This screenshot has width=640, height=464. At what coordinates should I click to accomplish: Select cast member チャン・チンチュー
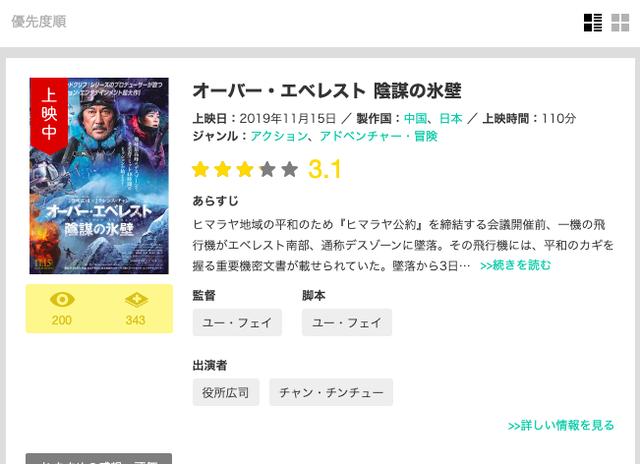(331, 392)
